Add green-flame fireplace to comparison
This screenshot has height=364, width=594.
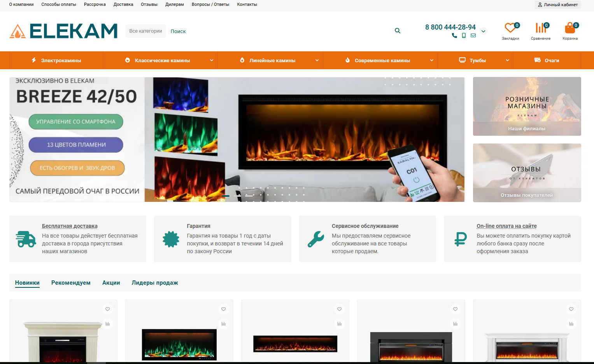tap(224, 324)
